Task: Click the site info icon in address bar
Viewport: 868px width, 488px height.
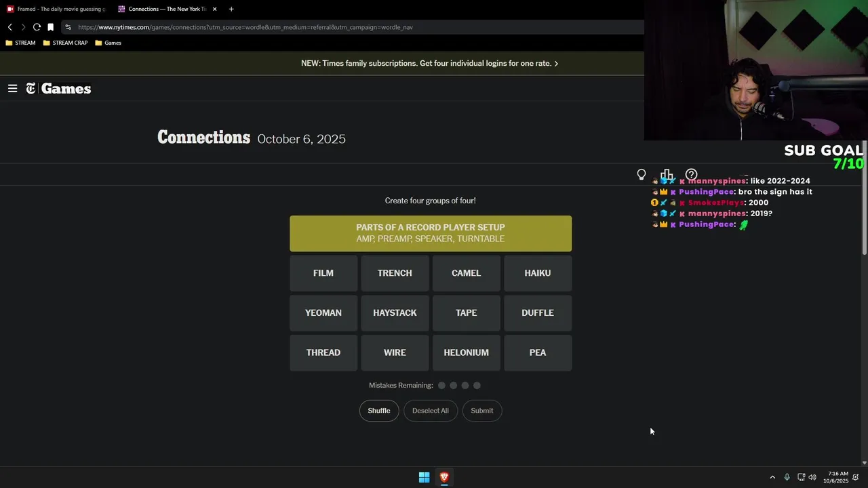Action: (x=68, y=27)
